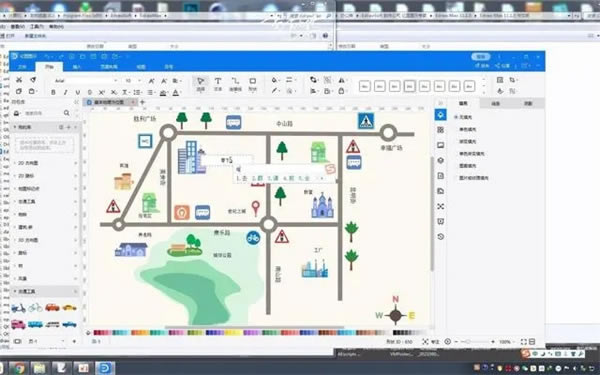This screenshot has height=375, width=600.
Task: Pick a red swatch in bottom color palette
Action: (x=97, y=333)
